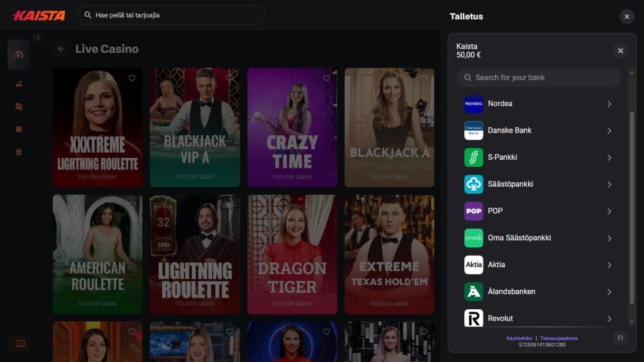The width and height of the screenshot is (644, 362).
Task: Open the playing cards icon in sidebar
Action: pos(19,106)
